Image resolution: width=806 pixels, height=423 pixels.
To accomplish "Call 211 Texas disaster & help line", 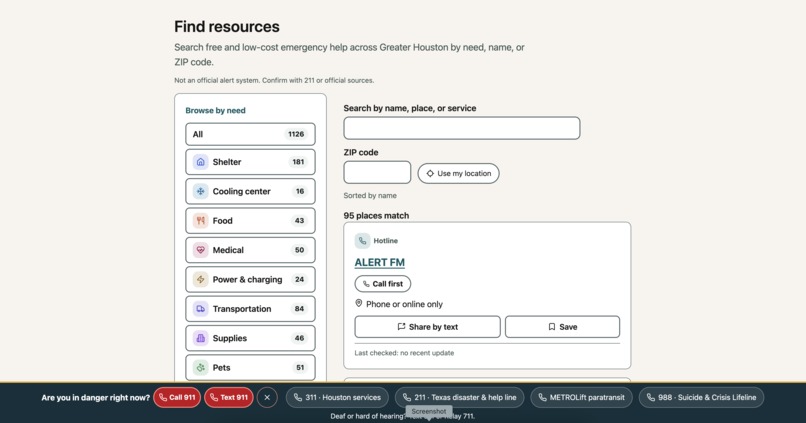I will 460,397.
